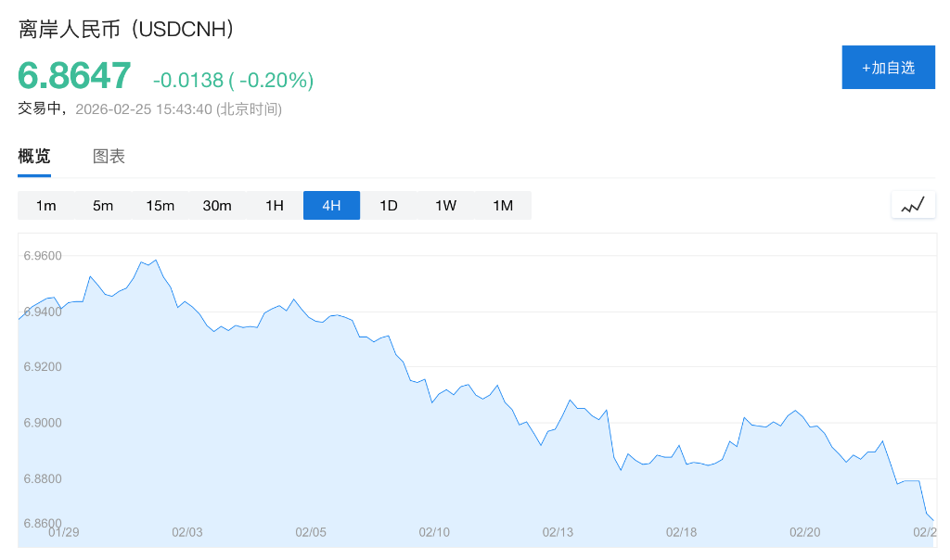Change the chart to 1D period
This screenshot has height=560, width=950.
point(389,206)
